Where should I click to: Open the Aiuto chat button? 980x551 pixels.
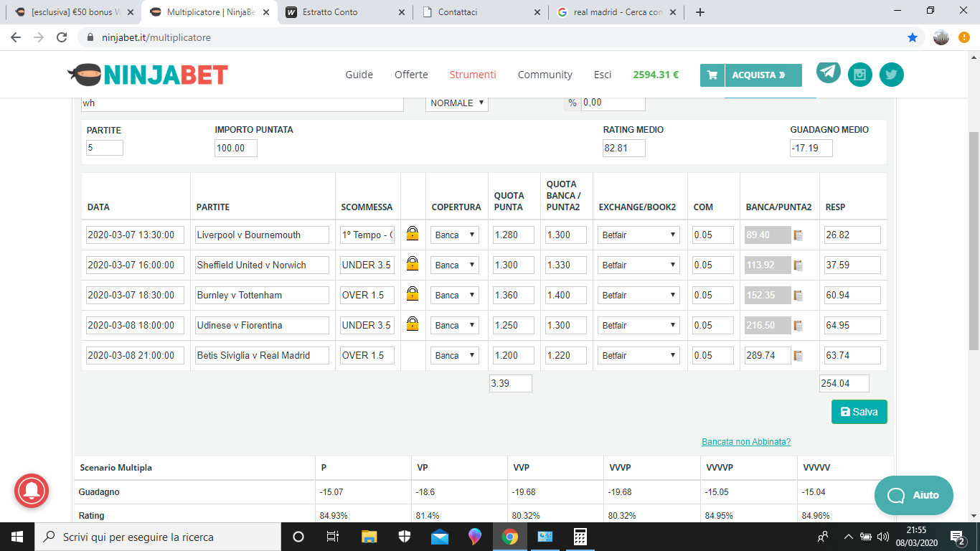[x=914, y=495]
